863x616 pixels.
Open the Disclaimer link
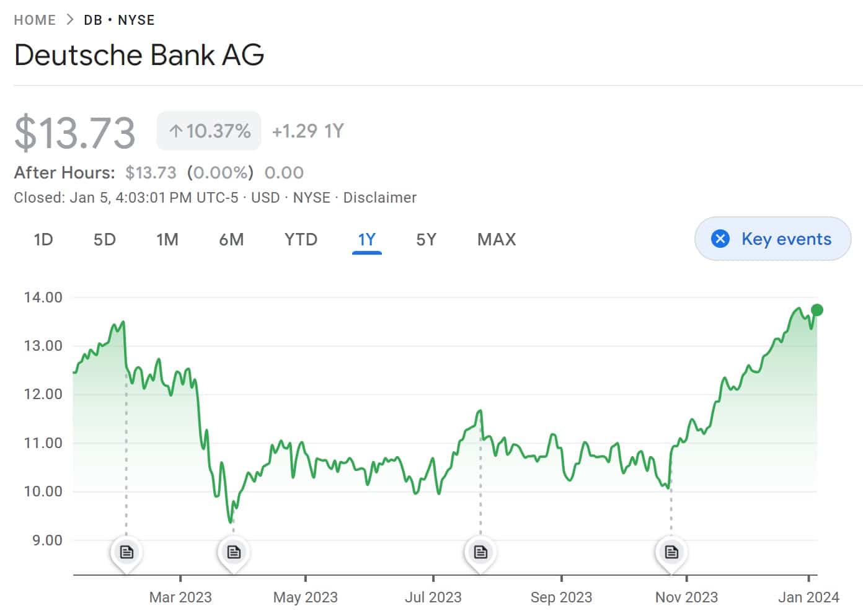(380, 198)
